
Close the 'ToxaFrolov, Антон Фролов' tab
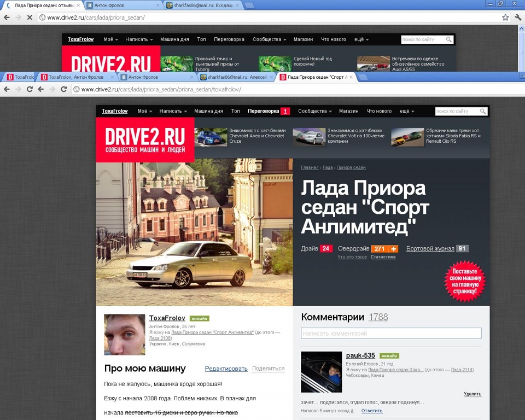coord(113,77)
